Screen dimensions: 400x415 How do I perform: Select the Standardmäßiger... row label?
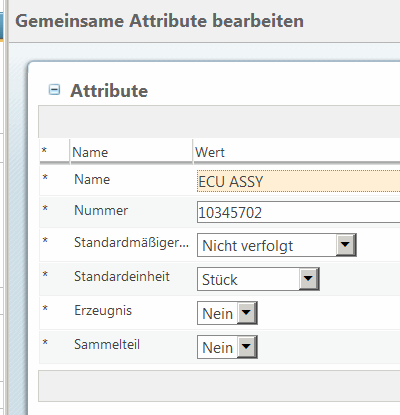coord(131,243)
